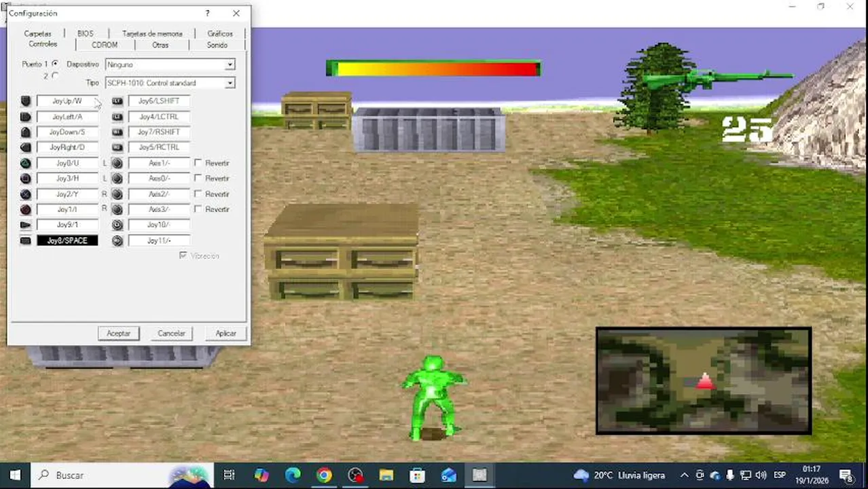This screenshot has width=868, height=489.
Task: Open File Explorer from the taskbar
Action: 386,475
